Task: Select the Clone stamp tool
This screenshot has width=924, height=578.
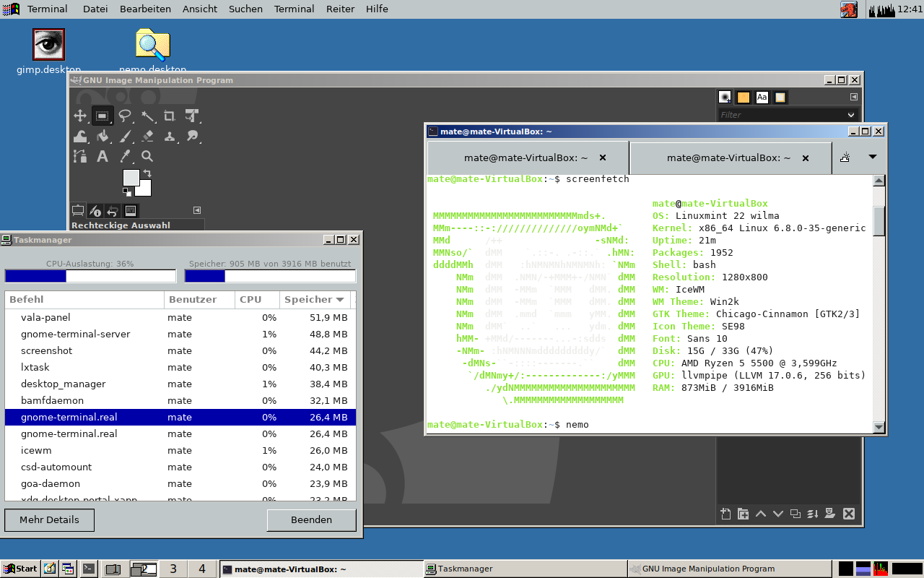Action: pos(170,136)
